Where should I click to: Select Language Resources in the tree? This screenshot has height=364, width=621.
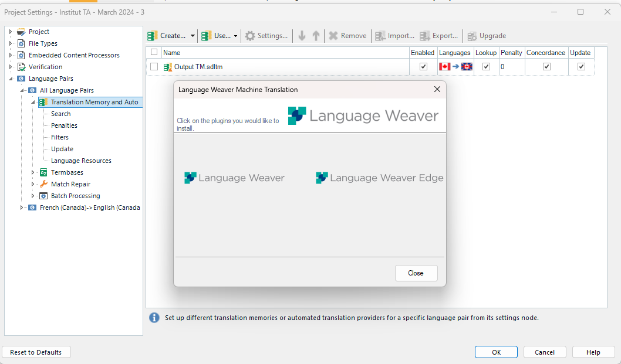click(x=81, y=161)
